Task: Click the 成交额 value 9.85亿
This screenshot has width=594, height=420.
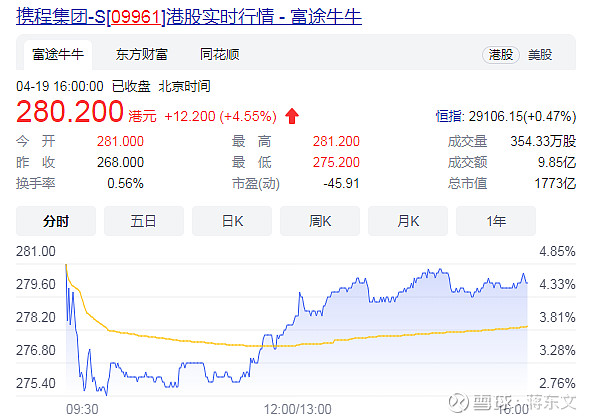Action: (x=557, y=162)
